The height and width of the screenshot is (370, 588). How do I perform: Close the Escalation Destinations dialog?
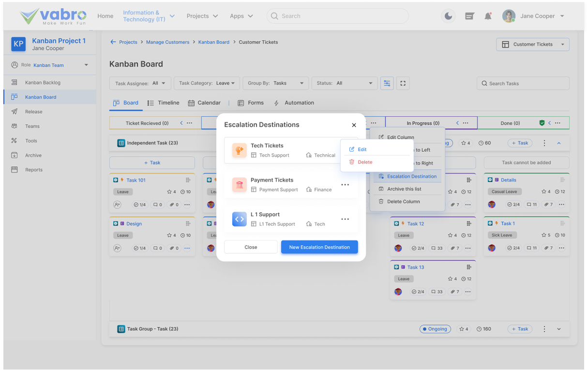pyautogui.click(x=354, y=125)
